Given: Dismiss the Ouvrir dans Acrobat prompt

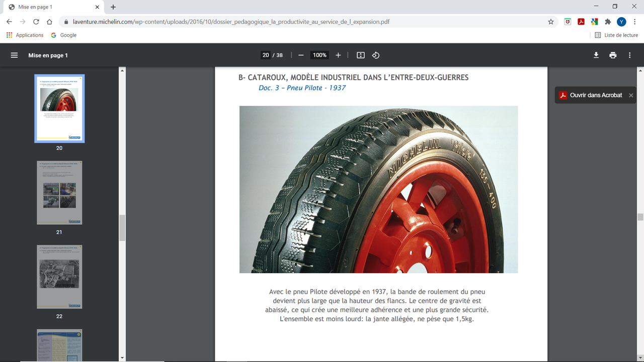Looking at the screenshot, I should pos(631,95).
